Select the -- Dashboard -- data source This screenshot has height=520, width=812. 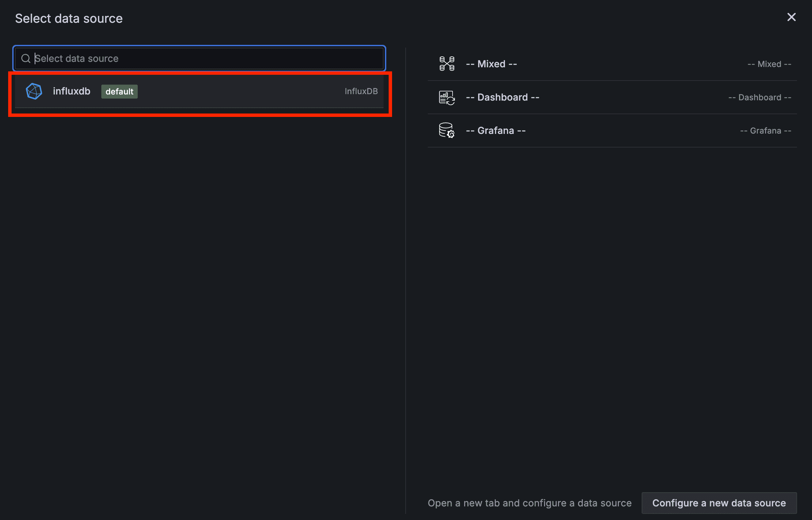612,97
